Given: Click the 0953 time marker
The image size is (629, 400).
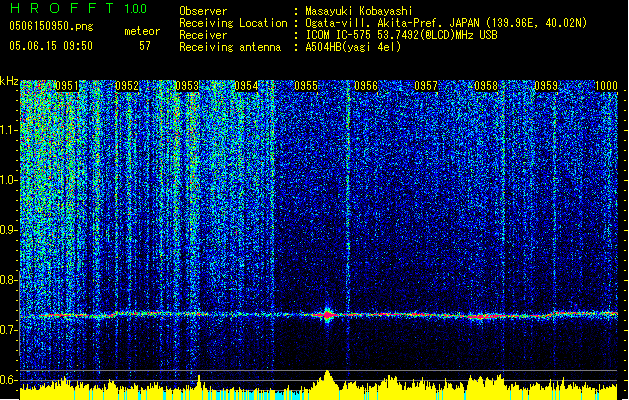Looking at the screenshot, I should 187,86.
